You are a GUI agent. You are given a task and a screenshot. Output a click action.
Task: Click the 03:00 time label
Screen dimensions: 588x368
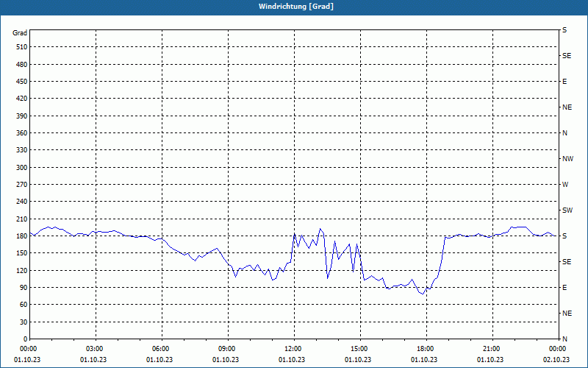96,349
